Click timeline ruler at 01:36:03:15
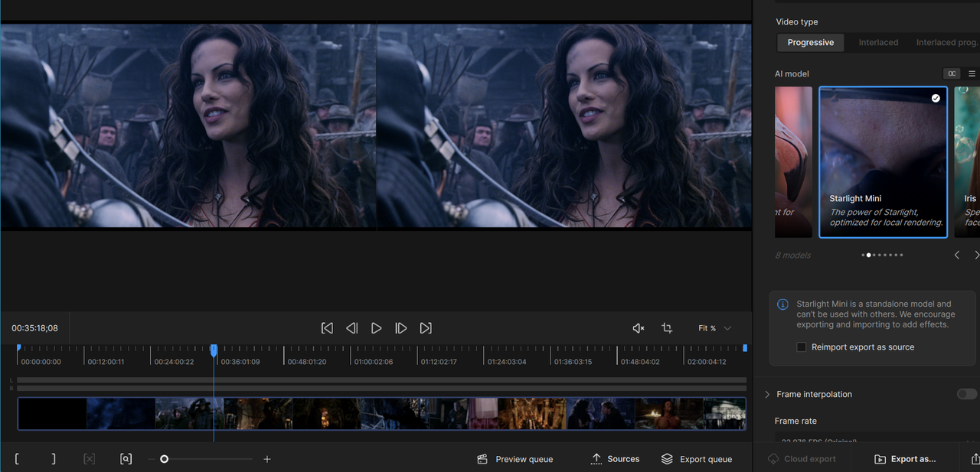 [x=573, y=361]
